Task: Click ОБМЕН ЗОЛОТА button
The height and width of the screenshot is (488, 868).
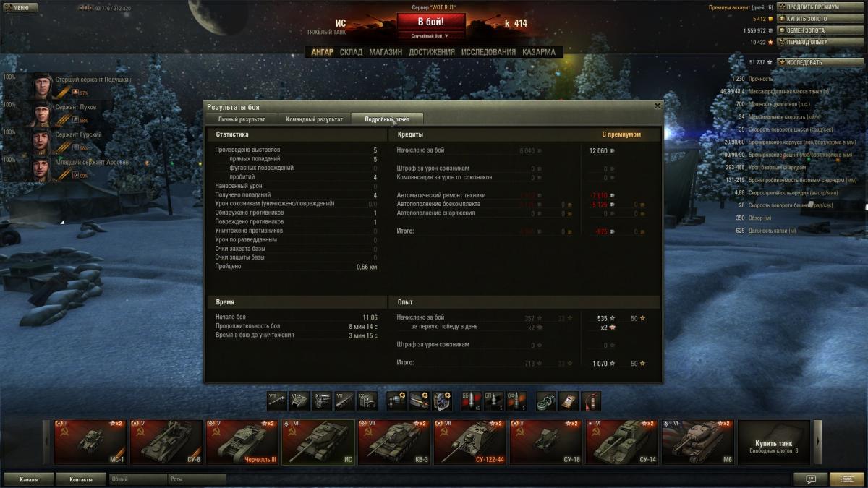Action: [x=820, y=30]
